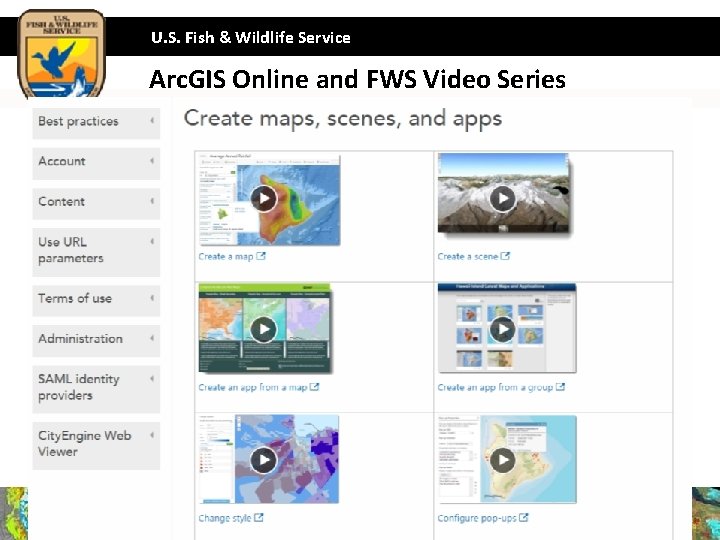Follow the Create an app from a map link
Image resolution: width=720 pixels, height=540 pixels.
[x=253, y=387]
